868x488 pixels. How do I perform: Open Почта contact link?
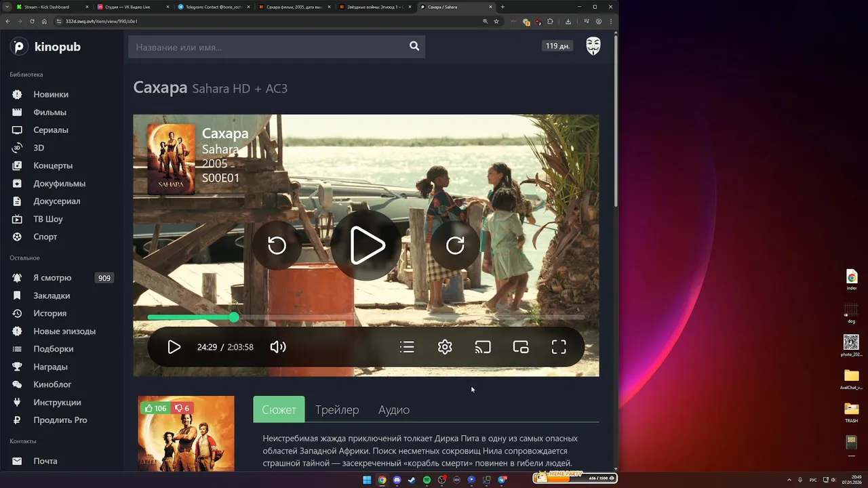pos(45,461)
